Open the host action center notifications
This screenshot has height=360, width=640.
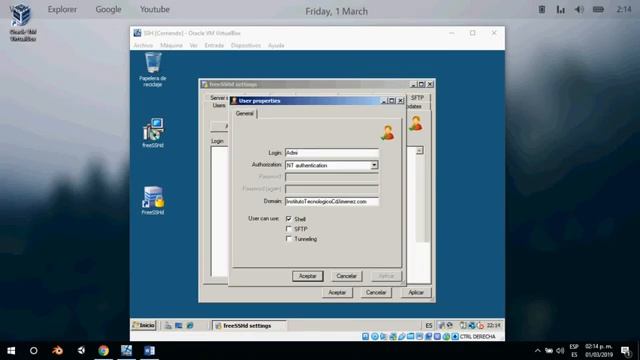point(626,351)
